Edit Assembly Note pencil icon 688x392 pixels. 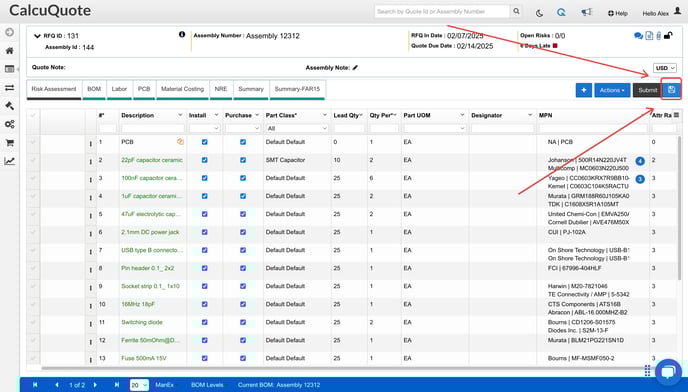click(355, 68)
